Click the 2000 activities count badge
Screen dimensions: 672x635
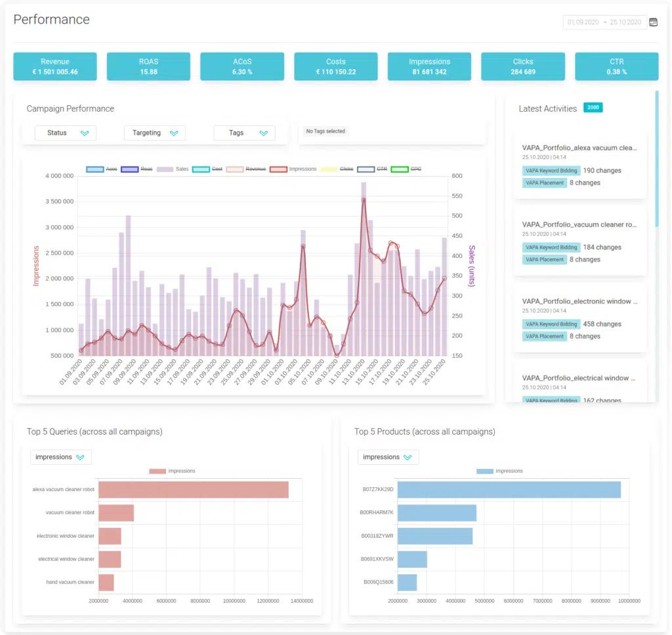593,108
